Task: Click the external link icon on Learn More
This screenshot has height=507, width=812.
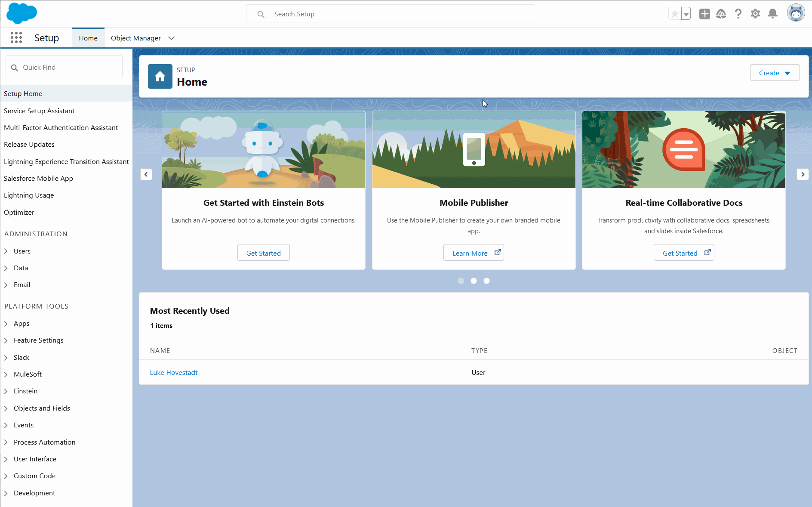Action: click(498, 253)
